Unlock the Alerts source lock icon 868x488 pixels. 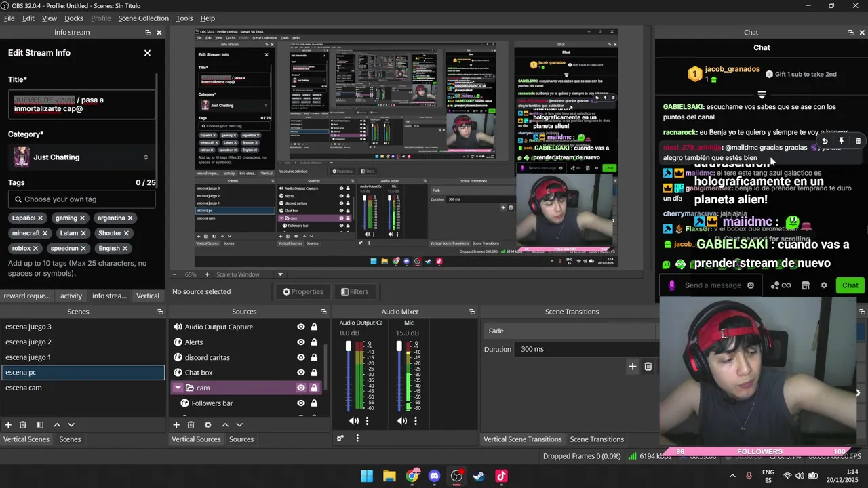pyautogui.click(x=314, y=342)
